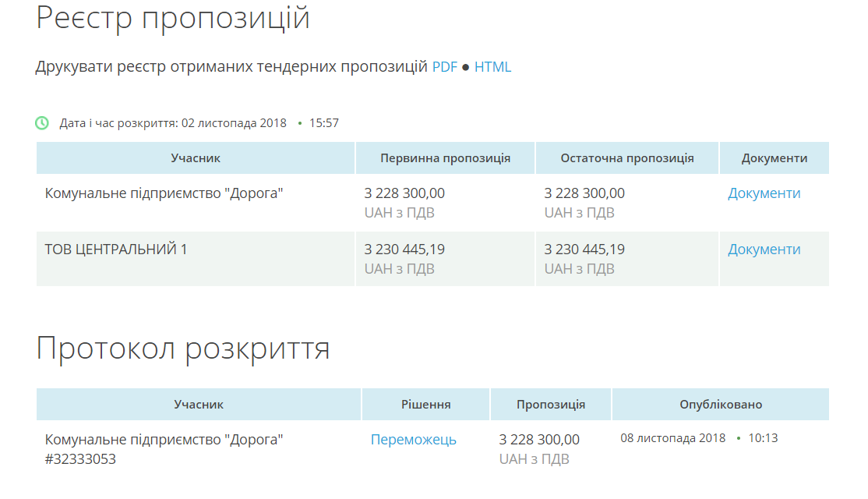Image resolution: width=868 pixels, height=499 pixels.
Task: Click the Документи column header
Action: pyautogui.click(x=774, y=158)
